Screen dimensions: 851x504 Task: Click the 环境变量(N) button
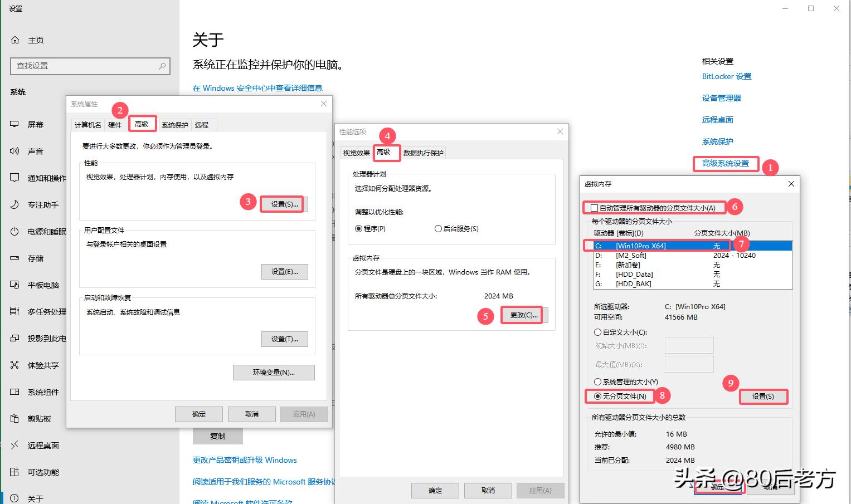274,372
